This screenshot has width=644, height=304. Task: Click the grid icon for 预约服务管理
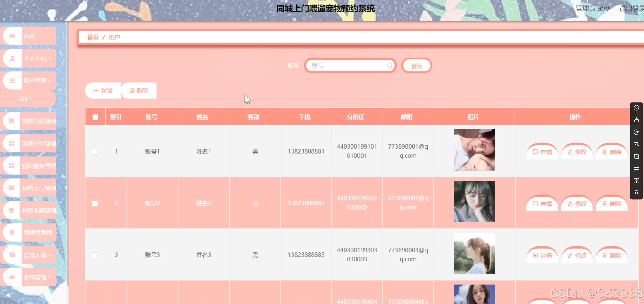click(x=12, y=166)
